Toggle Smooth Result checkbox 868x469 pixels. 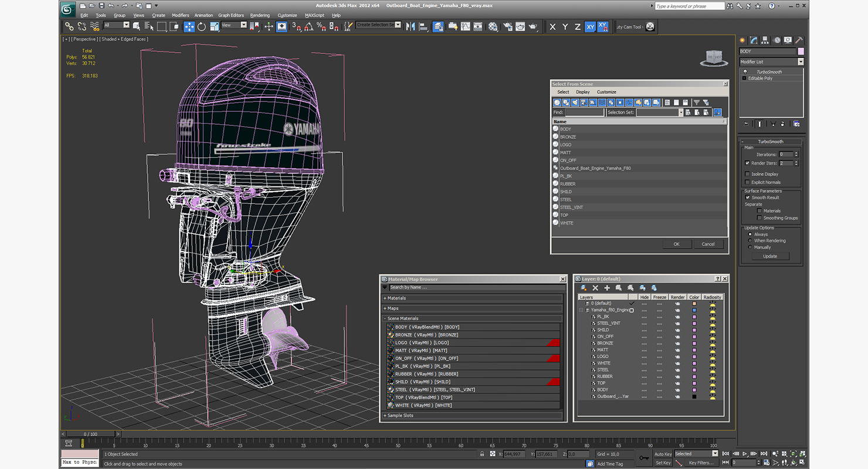coord(748,198)
